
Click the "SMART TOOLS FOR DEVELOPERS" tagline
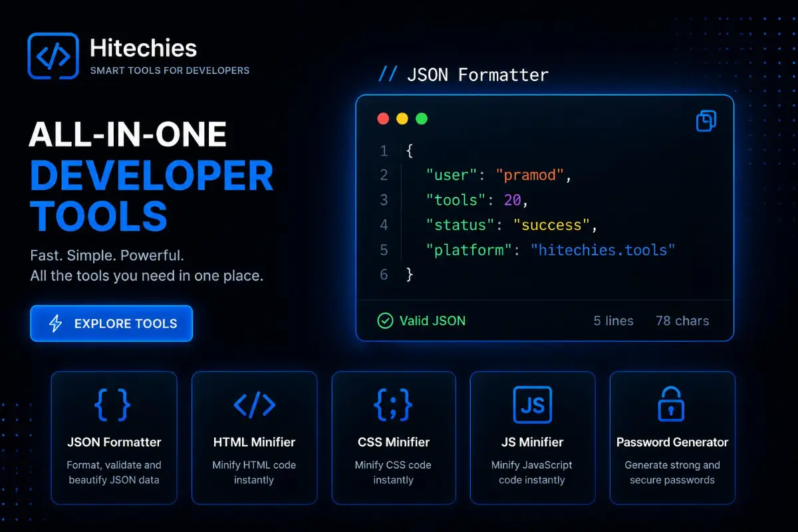(170, 70)
